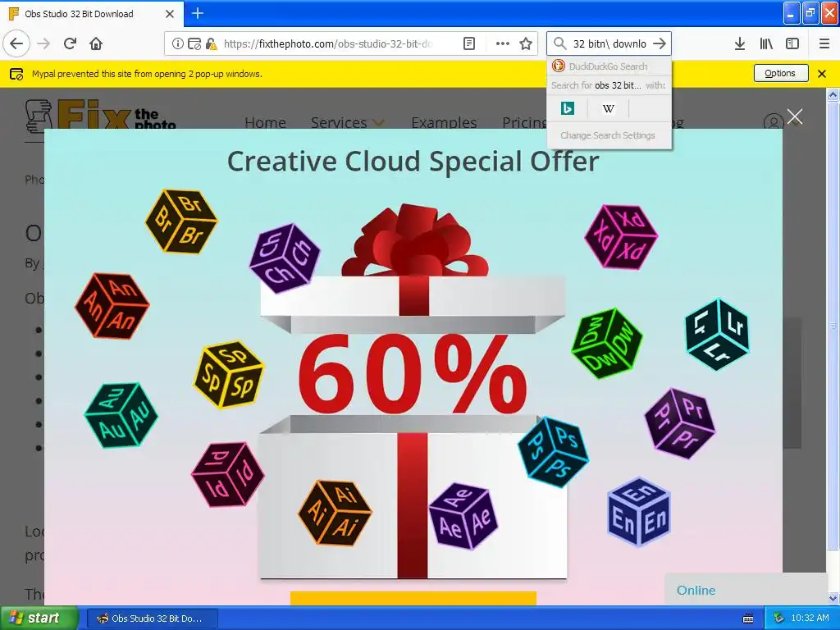Choose DuckDuckGo Search suggestion header
Viewport: 840px width, 630px height.
(609, 66)
